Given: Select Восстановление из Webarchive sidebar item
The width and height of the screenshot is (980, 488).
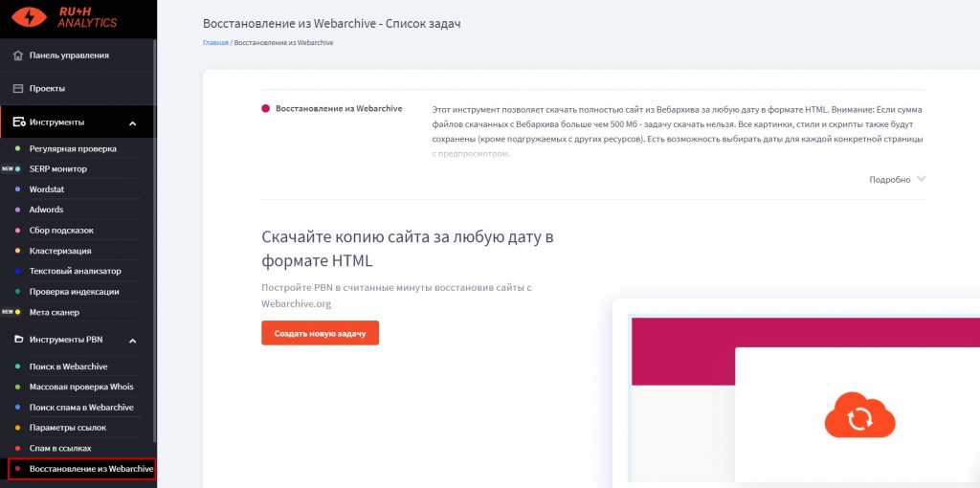Looking at the screenshot, I should [91, 469].
